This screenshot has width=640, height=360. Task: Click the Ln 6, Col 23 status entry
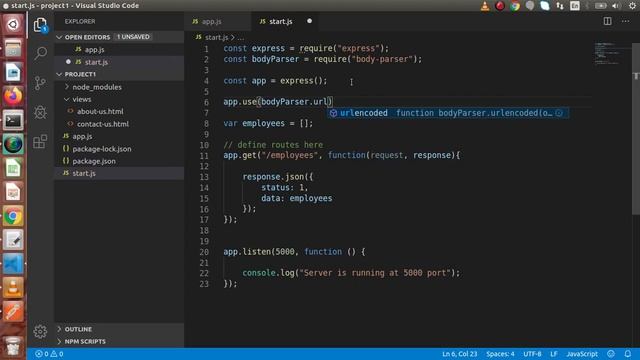(x=460, y=354)
